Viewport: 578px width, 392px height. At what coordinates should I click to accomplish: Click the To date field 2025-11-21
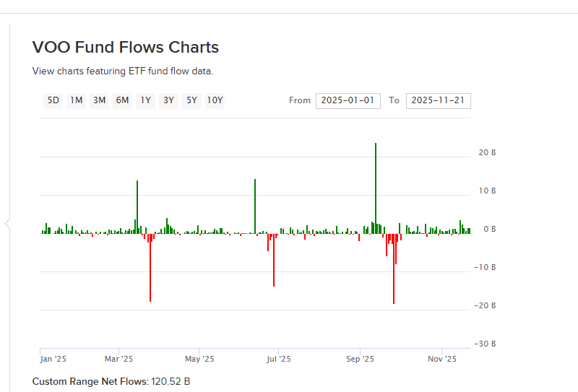(x=439, y=101)
